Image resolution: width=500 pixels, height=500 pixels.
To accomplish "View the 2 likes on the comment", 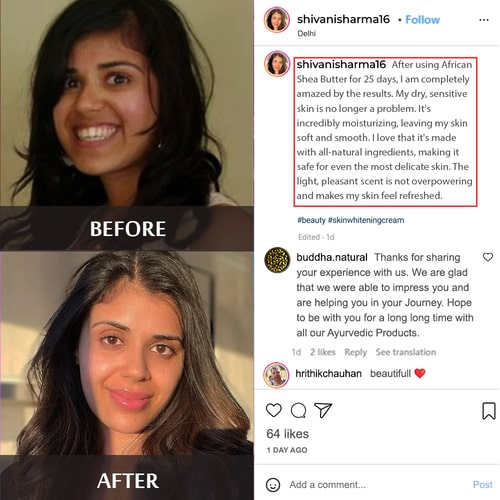I will (323, 352).
